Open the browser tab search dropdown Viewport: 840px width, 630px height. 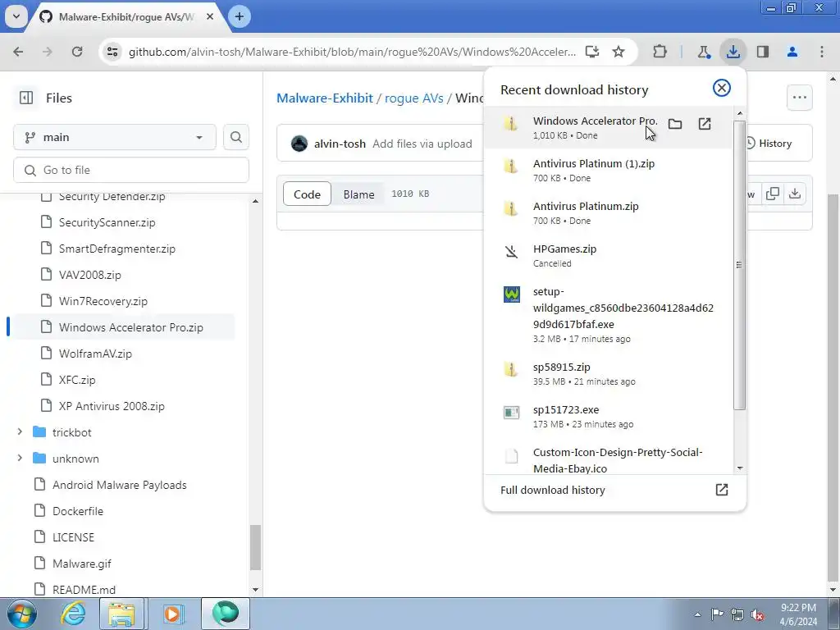click(x=16, y=16)
